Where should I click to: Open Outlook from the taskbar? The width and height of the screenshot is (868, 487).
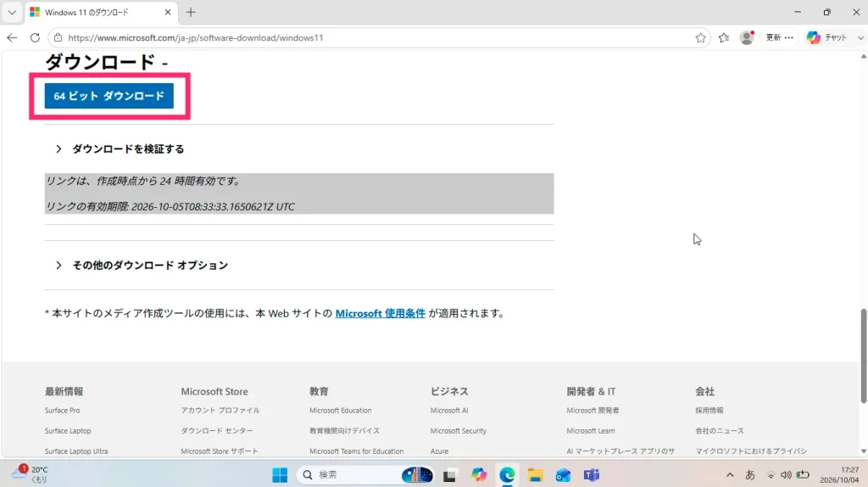click(563, 475)
